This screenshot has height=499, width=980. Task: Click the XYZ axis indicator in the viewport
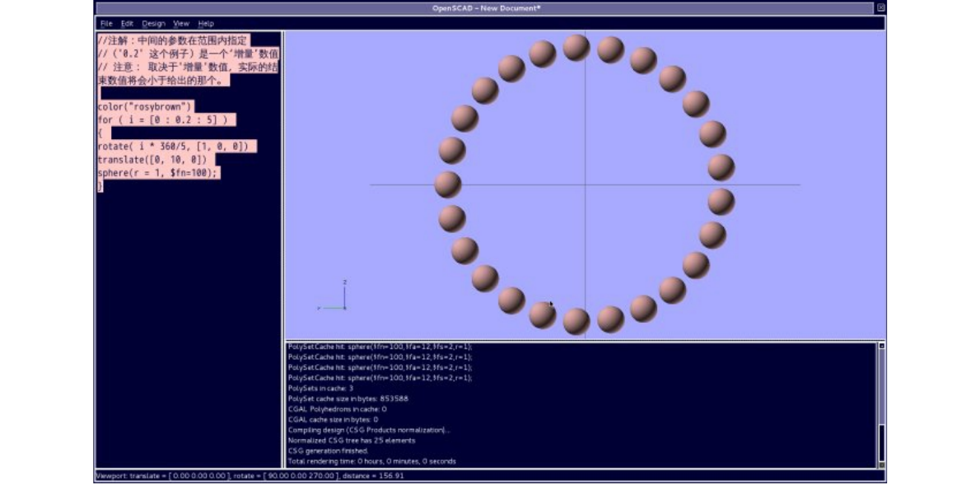pos(334,295)
